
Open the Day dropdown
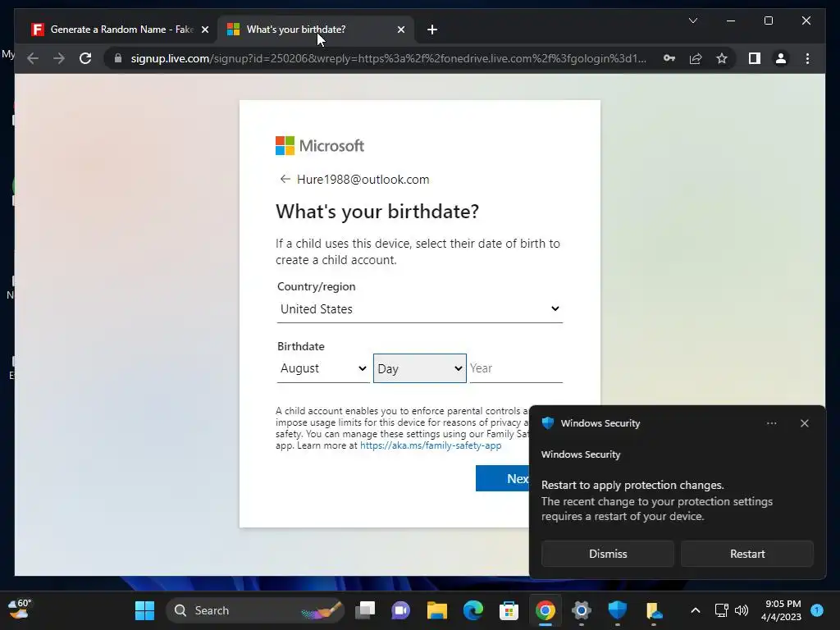(419, 368)
